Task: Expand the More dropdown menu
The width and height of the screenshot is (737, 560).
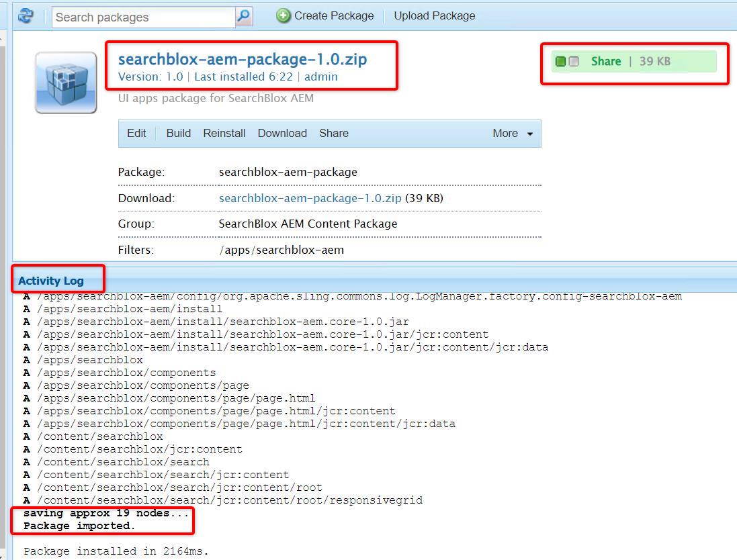Action: pyautogui.click(x=513, y=134)
